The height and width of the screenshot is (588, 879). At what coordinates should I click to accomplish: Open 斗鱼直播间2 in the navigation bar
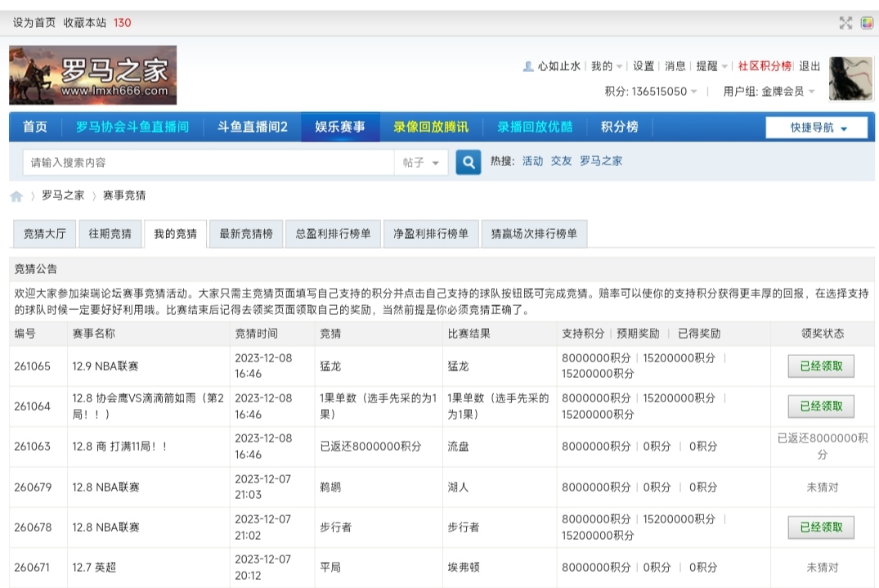click(x=252, y=127)
